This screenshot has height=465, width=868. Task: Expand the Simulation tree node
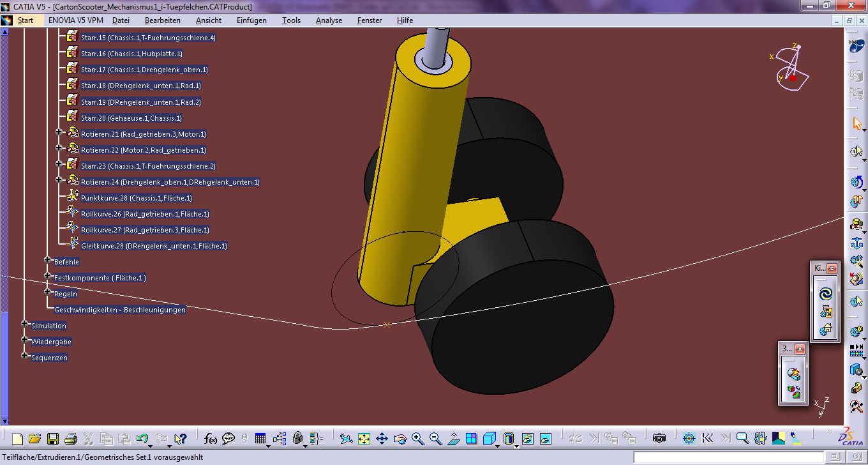(x=24, y=323)
